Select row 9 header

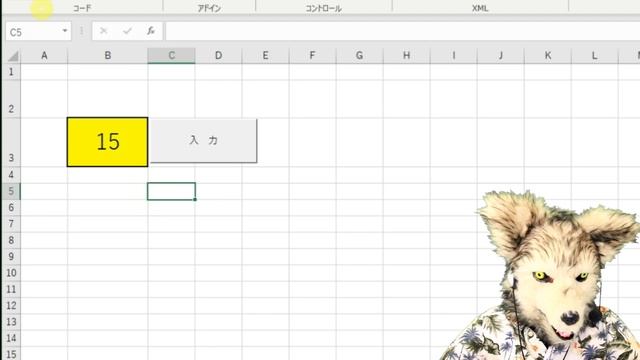11,256
